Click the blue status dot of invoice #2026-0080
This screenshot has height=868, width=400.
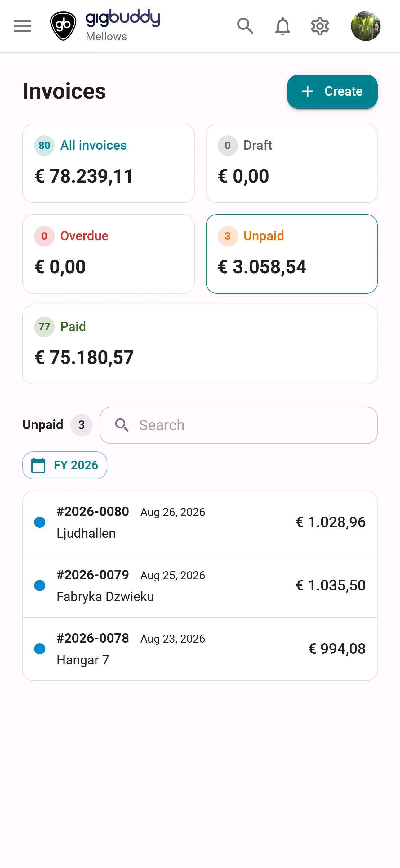coord(40,522)
